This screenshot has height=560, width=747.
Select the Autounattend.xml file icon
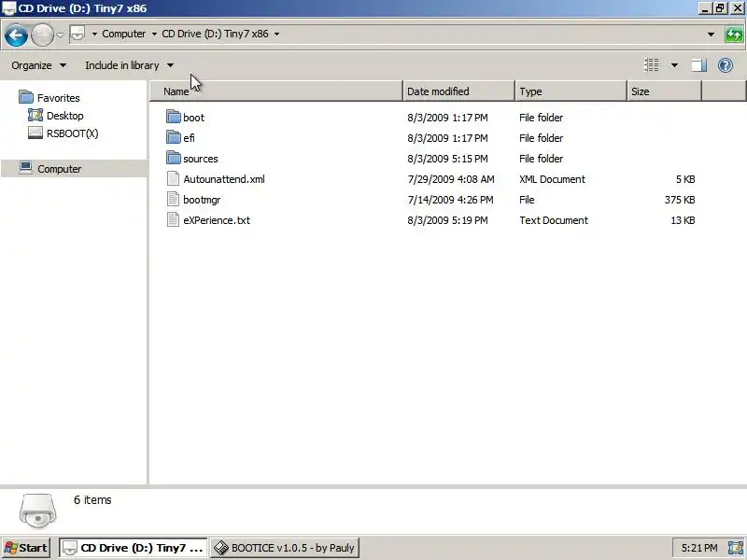pos(174,178)
